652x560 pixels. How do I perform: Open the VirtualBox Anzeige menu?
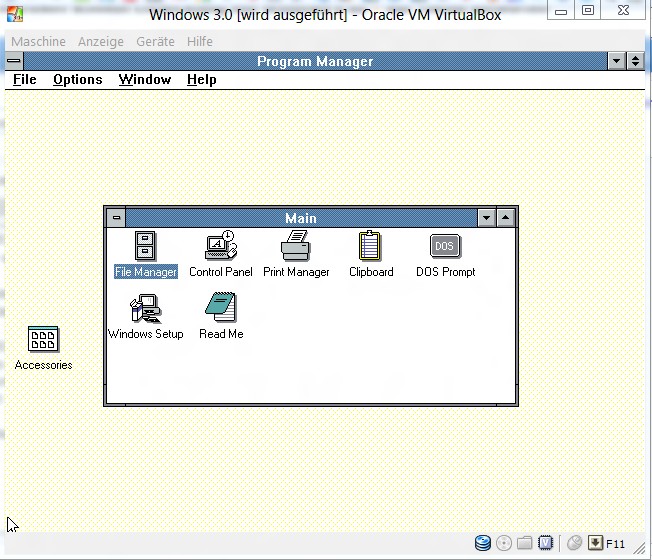(x=101, y=42)
